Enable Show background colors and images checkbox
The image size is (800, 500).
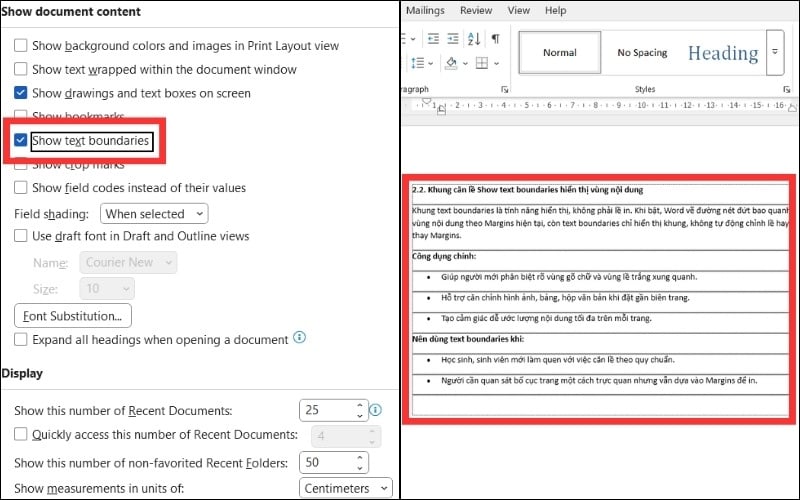(x=20, y=45)
